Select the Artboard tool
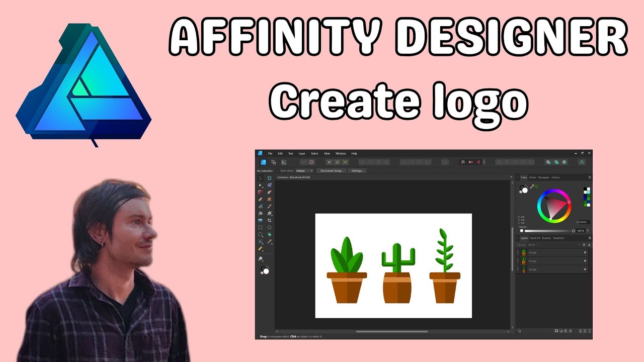This screenshot has height=362, width=644. (x=269, y=178)
